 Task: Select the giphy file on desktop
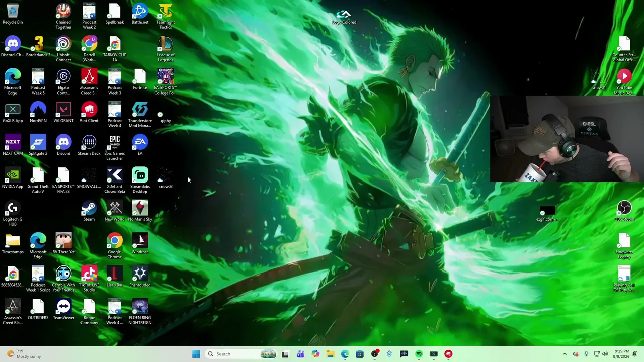166,117
